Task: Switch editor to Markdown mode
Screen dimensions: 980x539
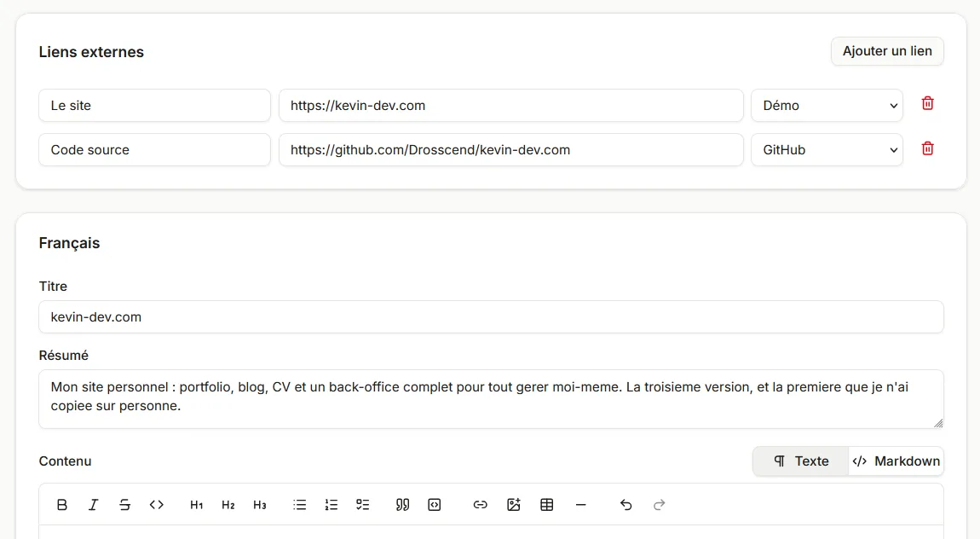Action: point(896,461)
